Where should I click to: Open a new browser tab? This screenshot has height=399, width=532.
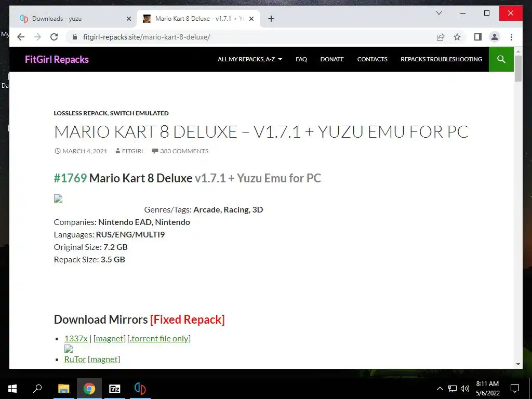271,19
